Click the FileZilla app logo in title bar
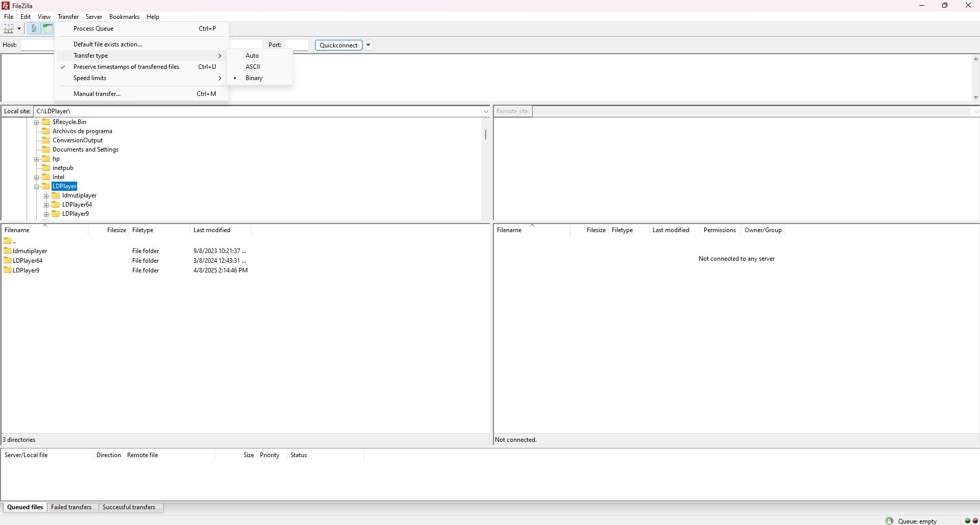The width and height of the screenshot is (980, 525). tap(6, 6)
